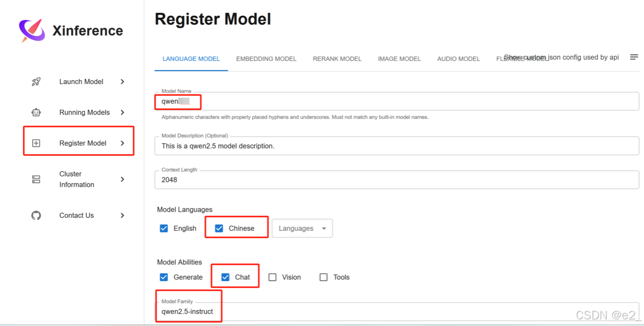This screenshot has width=644, height=326.
Task: Switch to the Audio Model tab
Action: (x=459, y=59)
